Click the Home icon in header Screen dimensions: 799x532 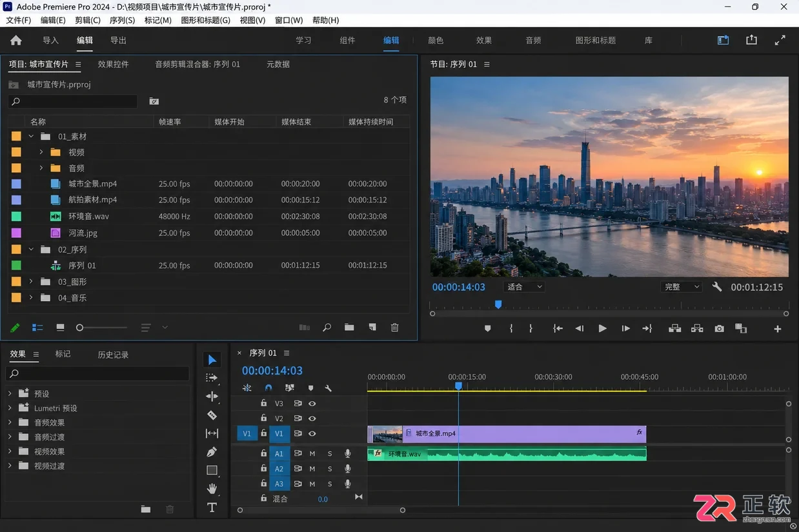coord(16,40)
